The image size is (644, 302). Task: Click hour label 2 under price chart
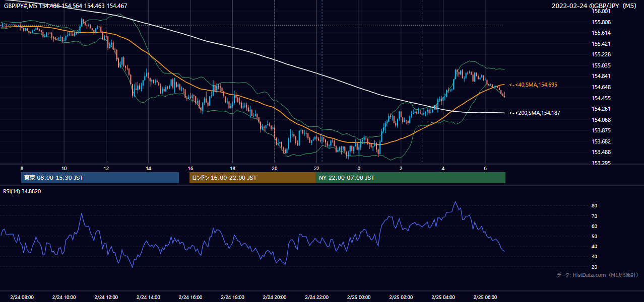(401, 168)
